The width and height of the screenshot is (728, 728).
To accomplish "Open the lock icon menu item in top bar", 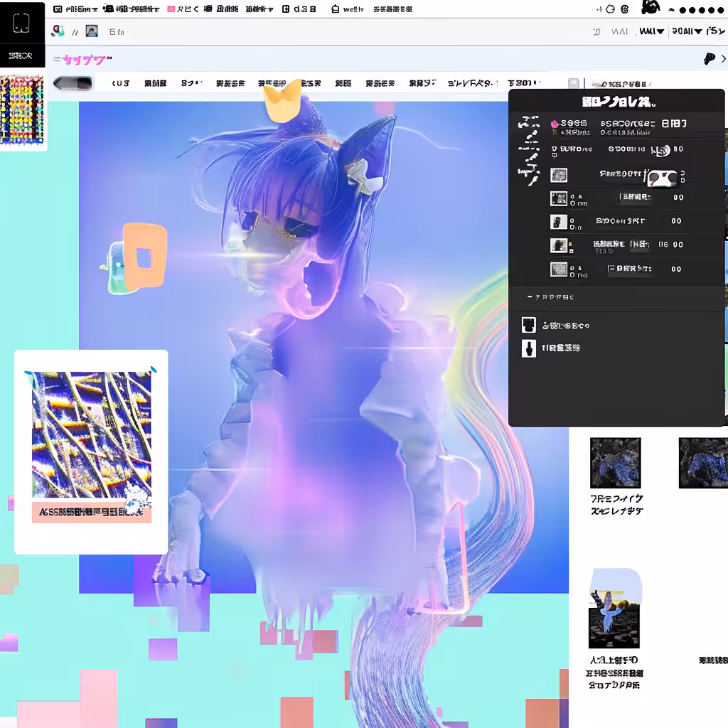I will (x=336, y=9).
